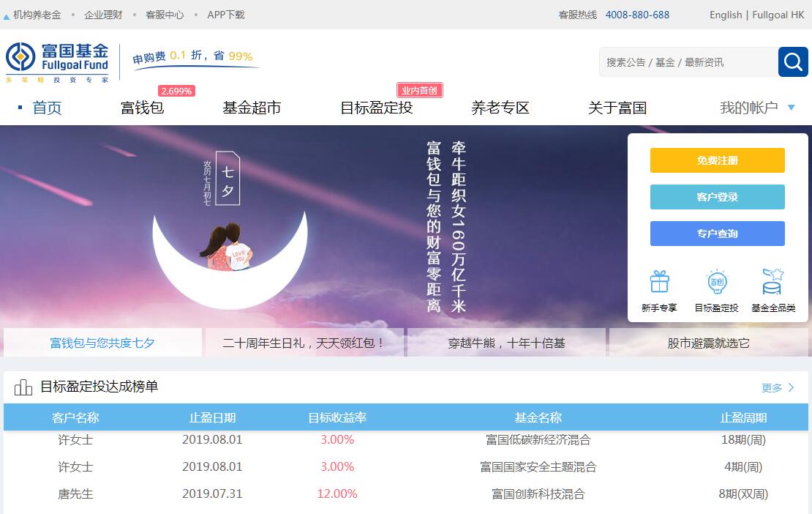The height and width of the screenshot is (514, 812).
Task: Click the blue search magnifier button
Action: pos(793,62)
